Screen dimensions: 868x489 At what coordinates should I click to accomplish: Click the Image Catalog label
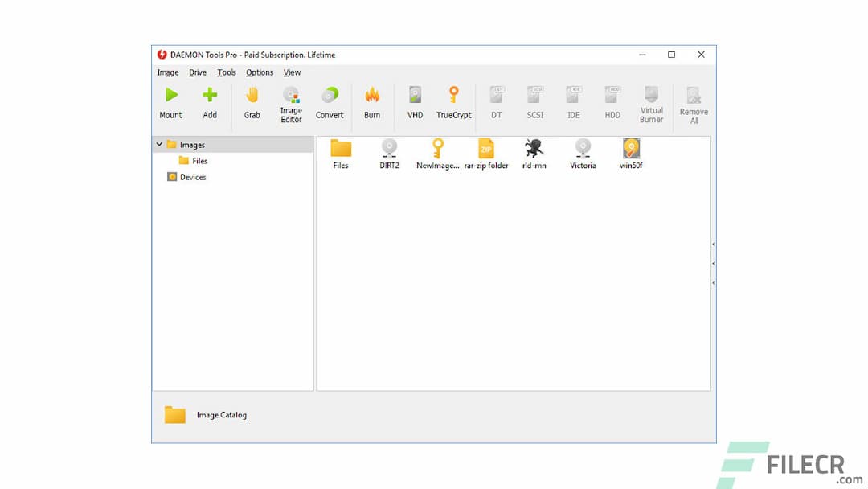222,415
